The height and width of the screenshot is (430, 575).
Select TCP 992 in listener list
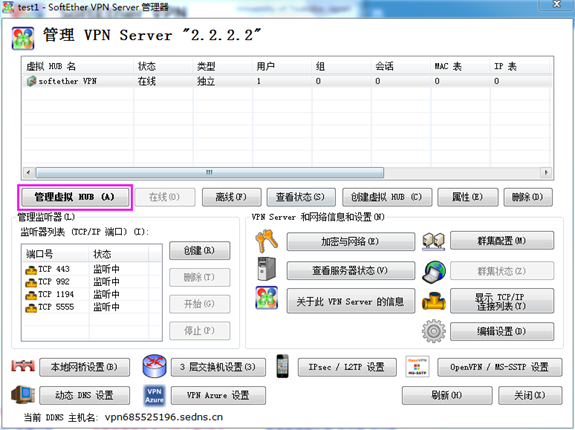(93, 282)
